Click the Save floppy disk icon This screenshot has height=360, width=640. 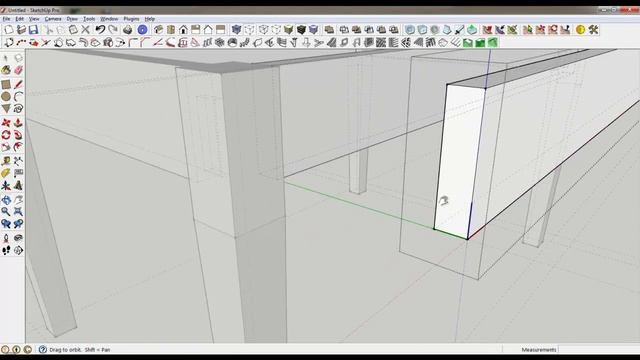coord(33,29)
